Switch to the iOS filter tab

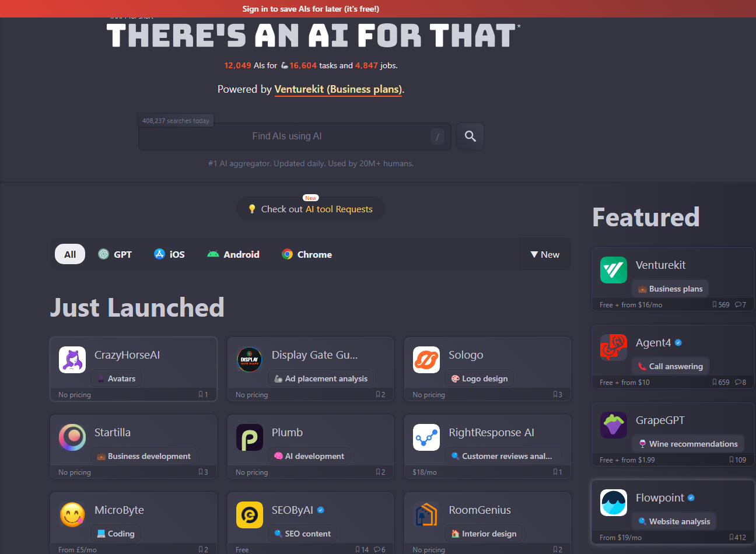point(169,254)
